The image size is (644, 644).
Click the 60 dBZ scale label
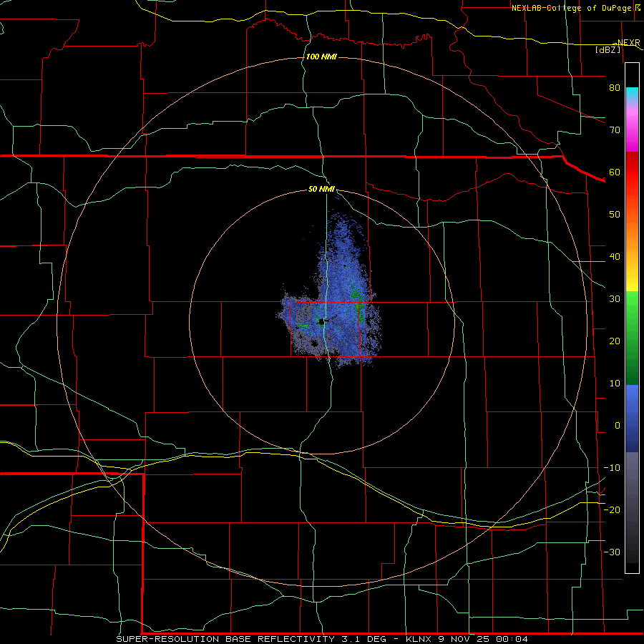[615, 172]
